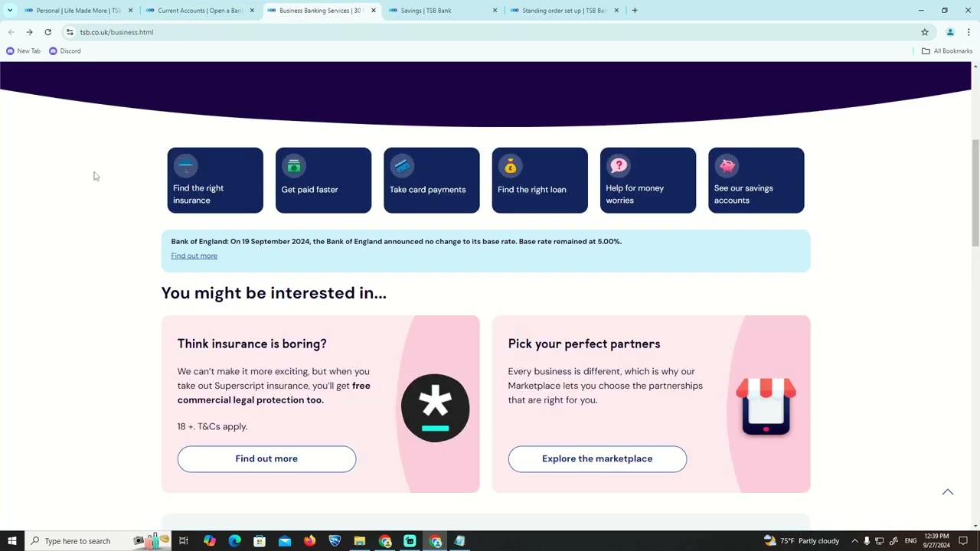This screenshot has height=551, width=980.
Task: Open the Get paid faster tile
Action: pos(323,181)
